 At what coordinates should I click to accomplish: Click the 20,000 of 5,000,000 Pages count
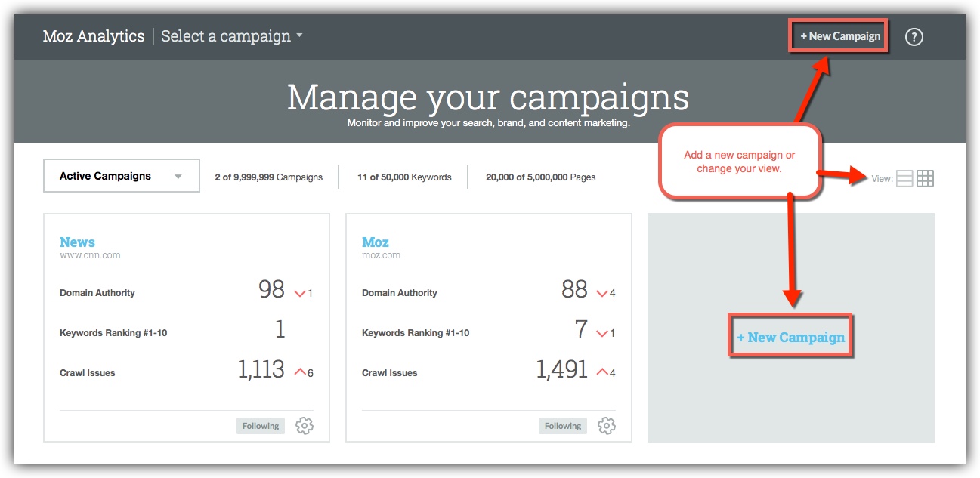coord(540,177)
